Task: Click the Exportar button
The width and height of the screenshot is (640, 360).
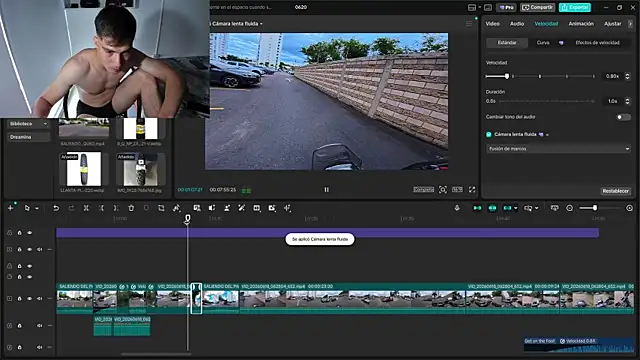Action: [x=575, y=7]
